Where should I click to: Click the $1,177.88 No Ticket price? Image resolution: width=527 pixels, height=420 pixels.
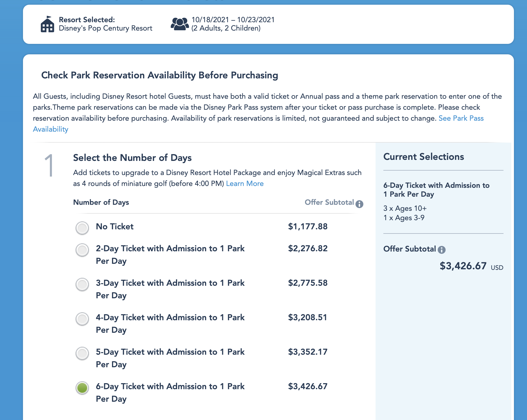(x=308, y=226)
